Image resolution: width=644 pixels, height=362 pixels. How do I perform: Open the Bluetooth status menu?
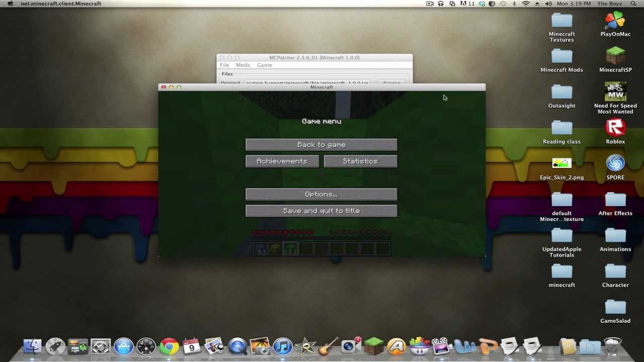point(514,4)
